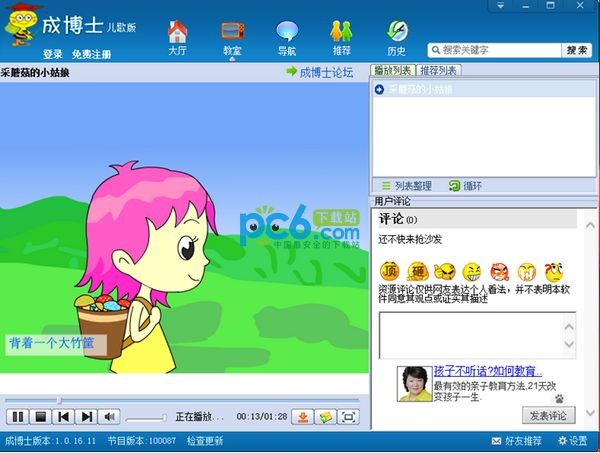The width and height of the screenshot is (600, 453).
Task: Open the 成博士论坛 forum link
Action: (320, 72)
